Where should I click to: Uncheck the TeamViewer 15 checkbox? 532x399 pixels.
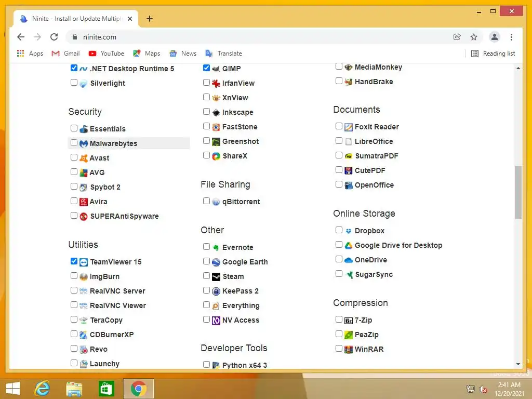74,261
